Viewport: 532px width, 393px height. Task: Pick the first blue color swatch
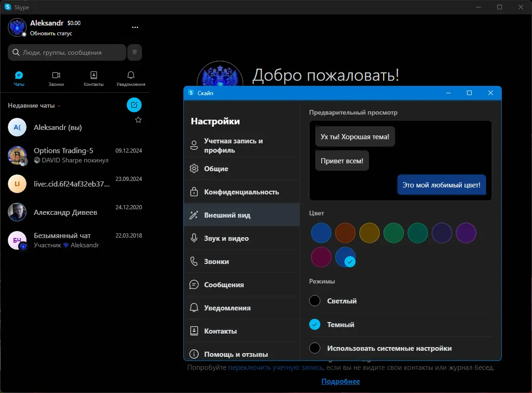pos(321,233)
